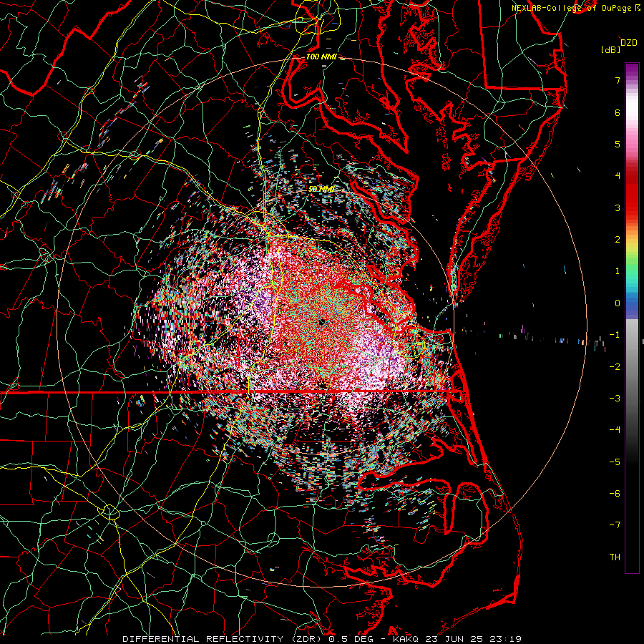Click the 2 value on color scale

(x=618, y=240)
